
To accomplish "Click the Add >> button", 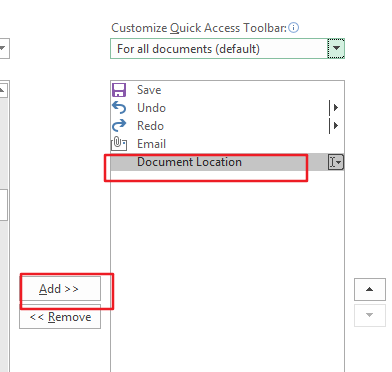I will pos(60,289).
